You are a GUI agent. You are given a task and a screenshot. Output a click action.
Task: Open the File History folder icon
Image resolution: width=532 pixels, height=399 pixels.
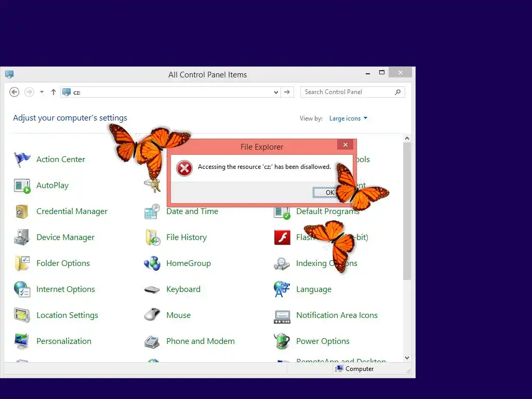coord(152,237)
